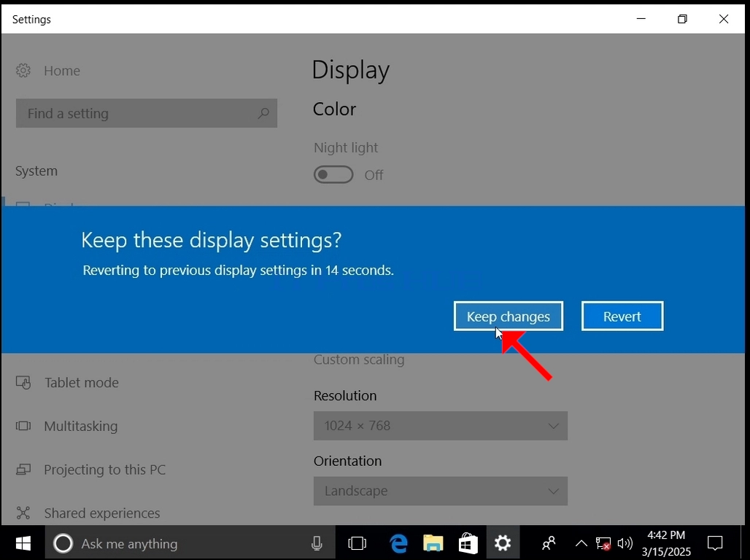Click the Cortana microphone icon
This screenshot has height=560, width=750.
(316, 543)
